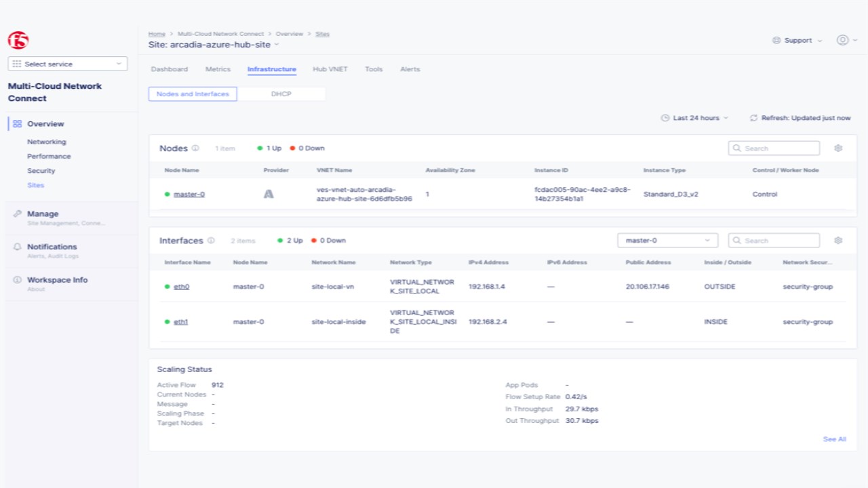The height and width of the screenshot is (488, 868).
Task: Open the site name dropdown chevron
Action: click(x=277, y=45)
